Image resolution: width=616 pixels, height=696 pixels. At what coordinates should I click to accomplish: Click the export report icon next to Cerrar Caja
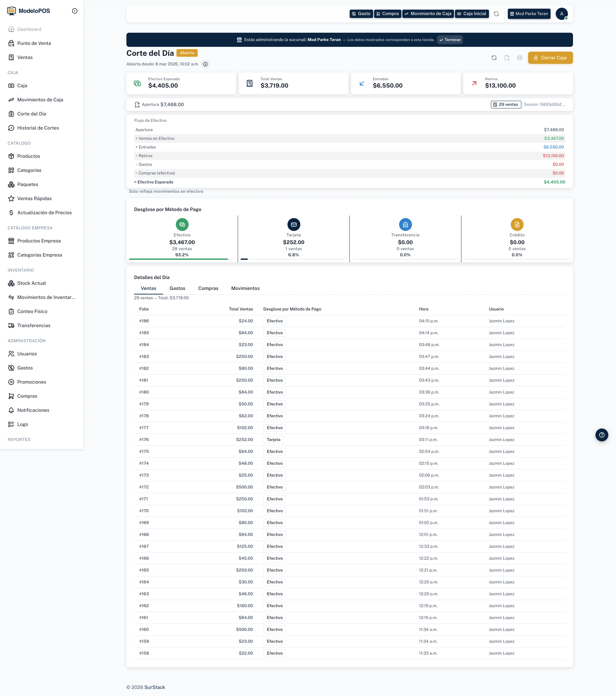click(x=507, y=58)
